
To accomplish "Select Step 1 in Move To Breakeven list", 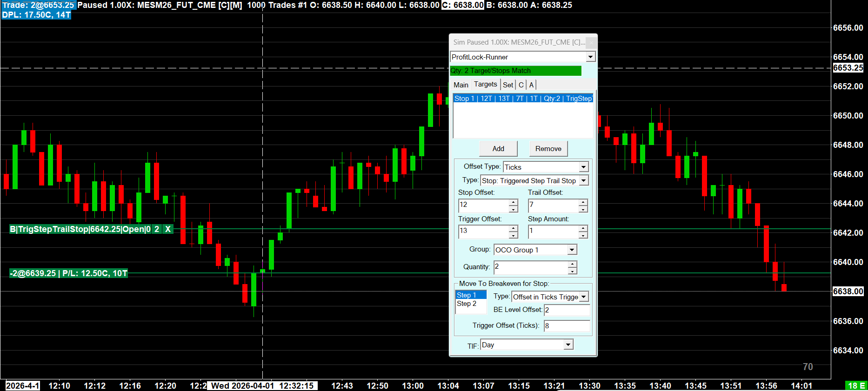I will pos(471,295).
